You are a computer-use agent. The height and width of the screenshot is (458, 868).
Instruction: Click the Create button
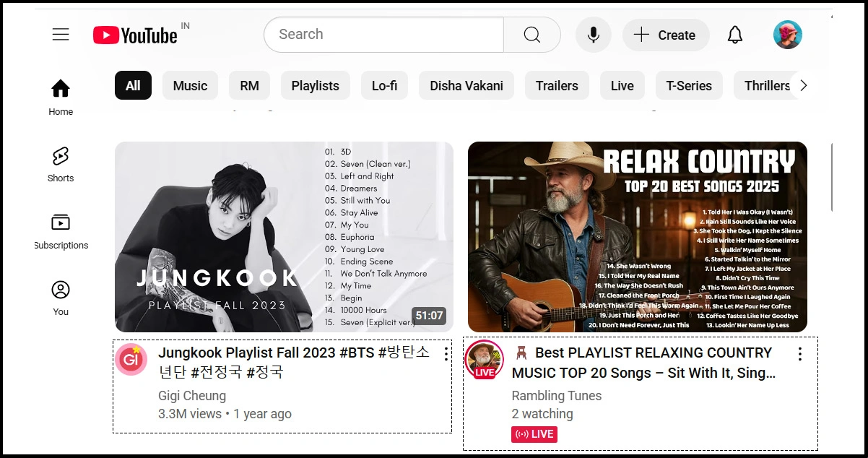[x=665, y=35]
